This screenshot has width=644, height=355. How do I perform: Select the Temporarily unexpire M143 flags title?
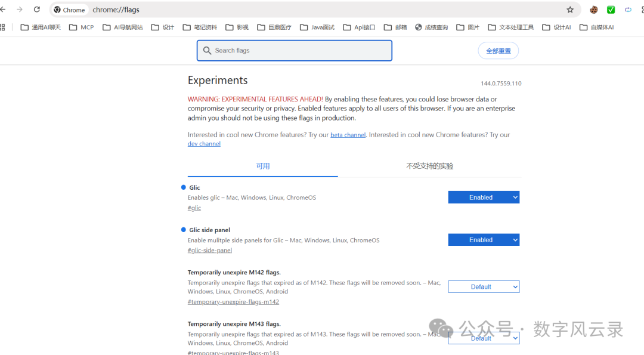click(x=234, y=324)
